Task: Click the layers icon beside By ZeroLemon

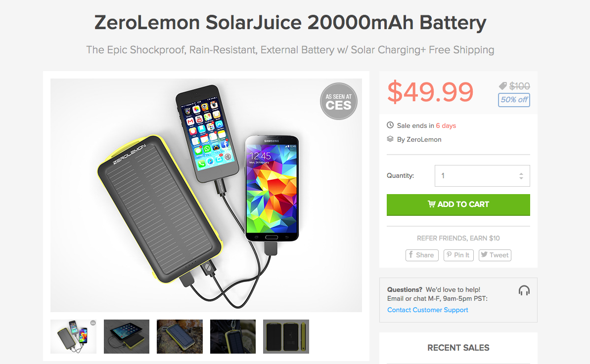Action: click(390, 139)
